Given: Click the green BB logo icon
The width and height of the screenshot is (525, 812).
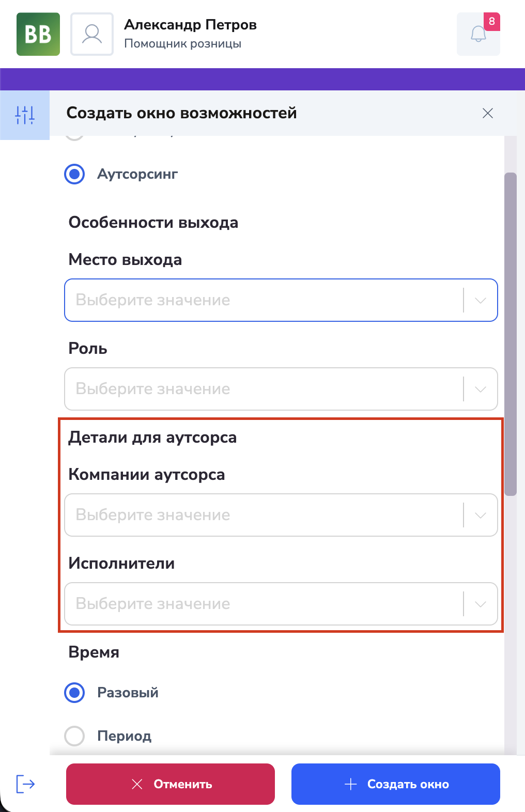Looking at the screenshot, I should [38, 34].
